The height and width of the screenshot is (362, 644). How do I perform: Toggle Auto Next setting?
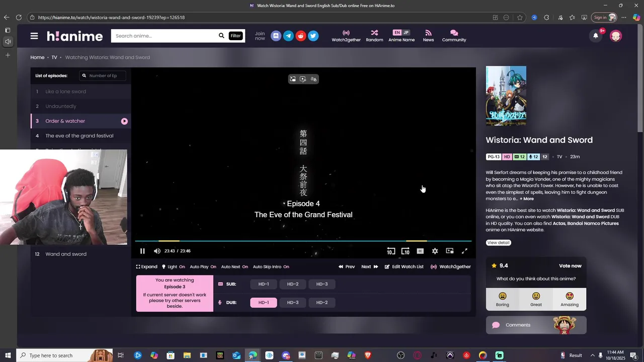234,267
